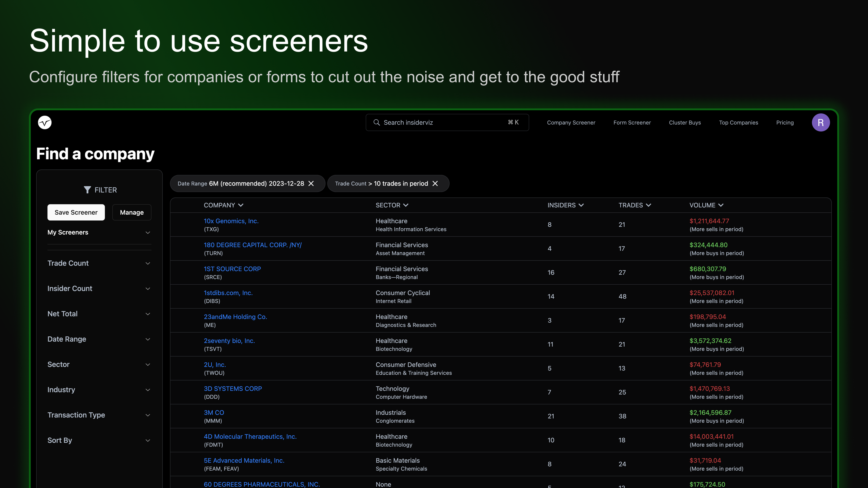Remove the Date Range filter chip
This screenshot has width=868, height=488.
311,183
